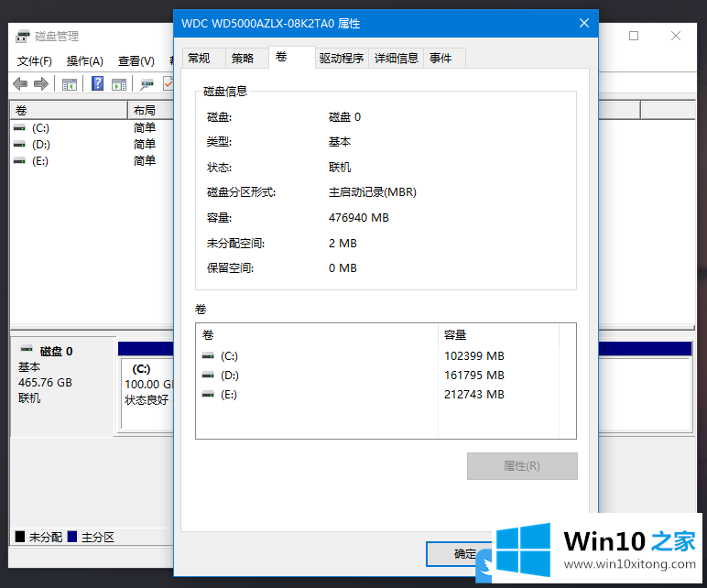Open the 文件(F) menu
707x588 pixels.
[x=34, y=60]
